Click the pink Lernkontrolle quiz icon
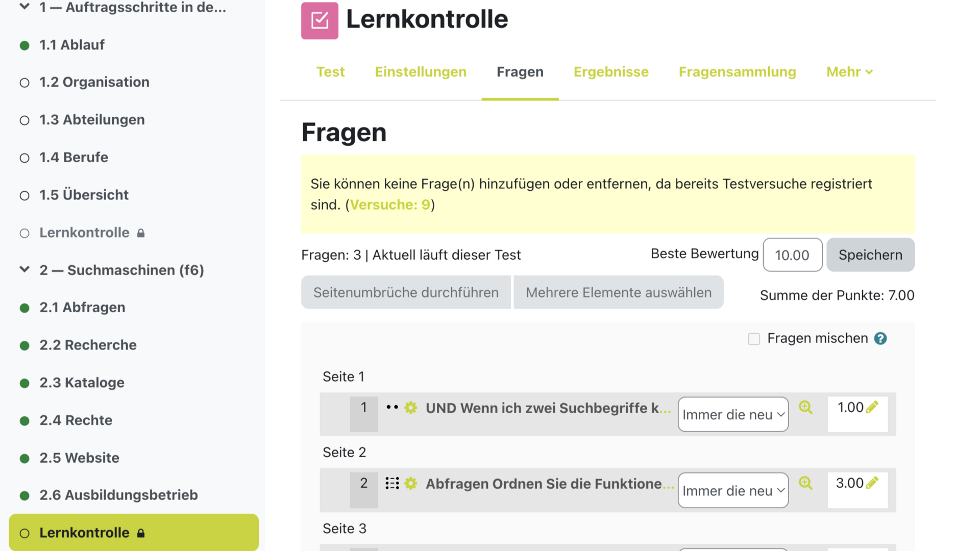The image size is (980, 551). 320,21
